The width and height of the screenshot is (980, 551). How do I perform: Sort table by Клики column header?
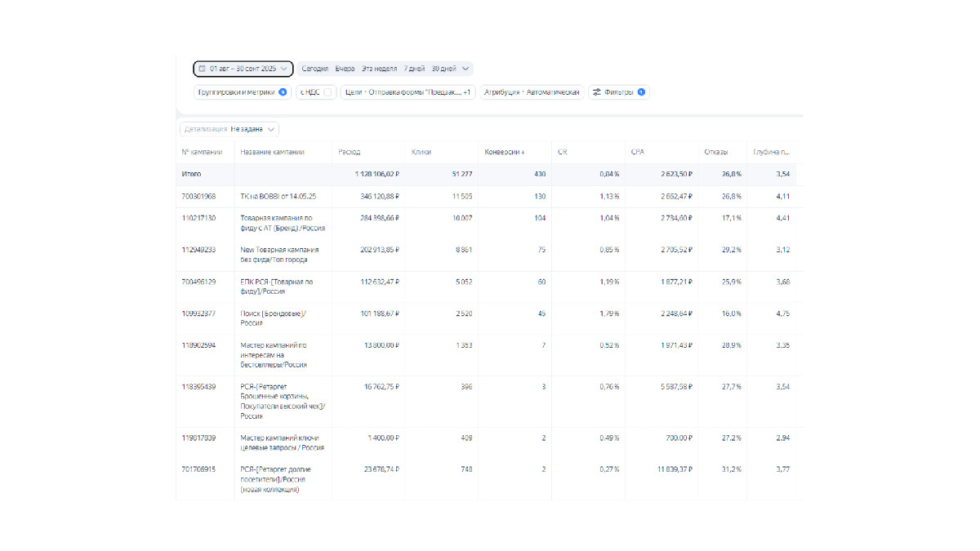tap(421, 152)
